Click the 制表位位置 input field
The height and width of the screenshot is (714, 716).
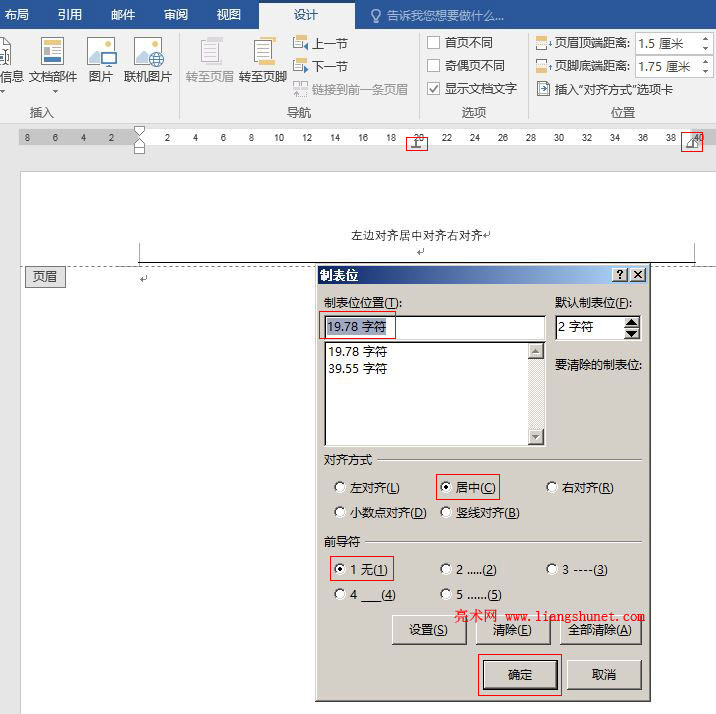point(435,327)
